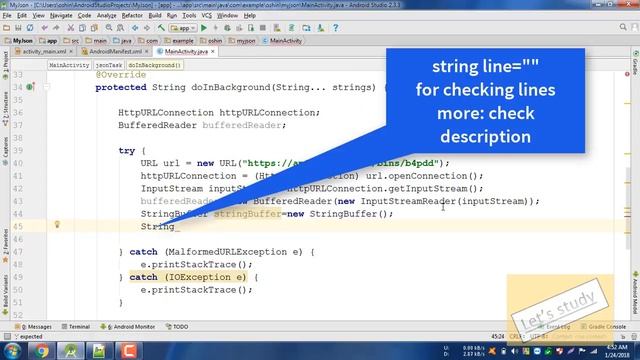Image resolution: width=640 pixels, height=360 pixels.
Task: Navigate Forward with the right arrow icon
Action: click(147, 28)
